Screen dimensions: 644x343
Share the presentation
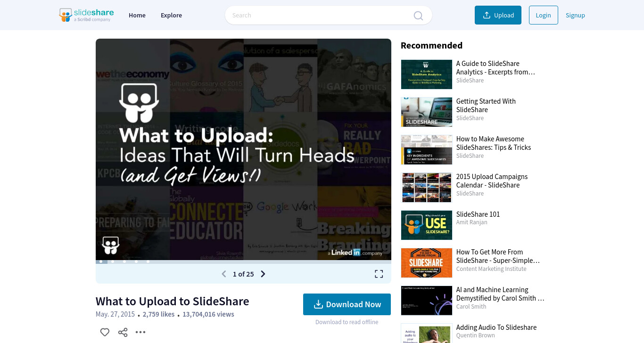(123, 332)
